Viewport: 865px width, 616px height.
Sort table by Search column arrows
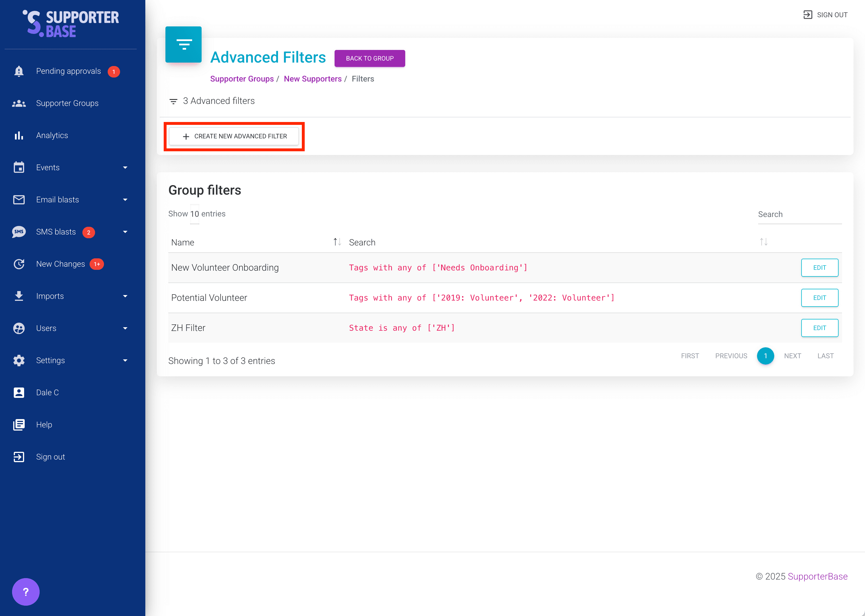coord(763,242)
